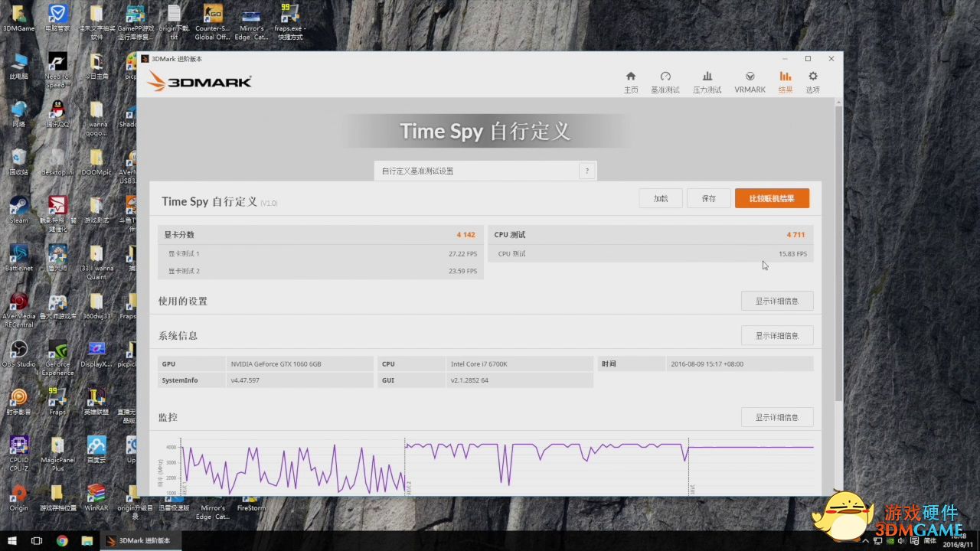This screenshot has width=980, height=551.
Task: Launch CPUID CPU-Z desktop shortcut
Action: coord(18,453)
